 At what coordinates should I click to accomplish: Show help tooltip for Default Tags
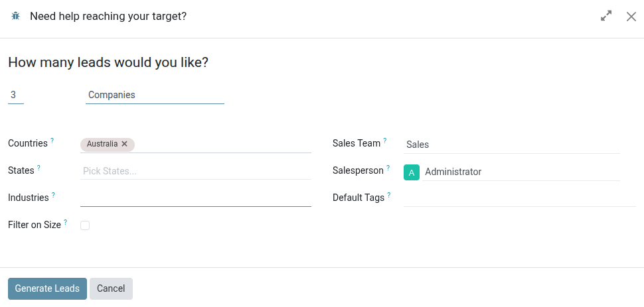389,195
